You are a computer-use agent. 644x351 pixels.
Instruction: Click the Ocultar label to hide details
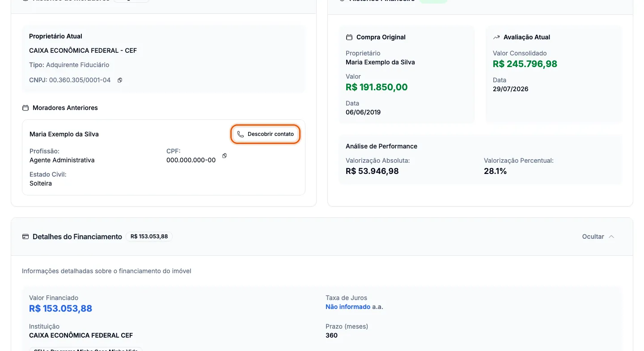593,237
